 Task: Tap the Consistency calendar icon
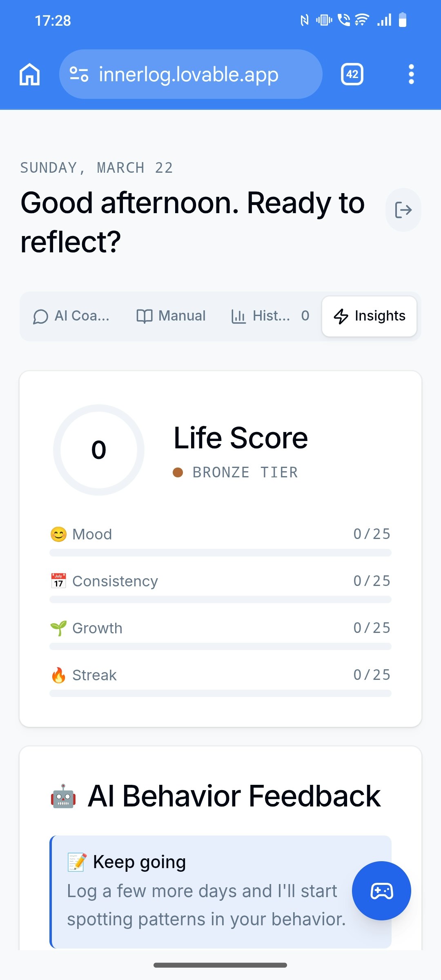pos(58,581)
